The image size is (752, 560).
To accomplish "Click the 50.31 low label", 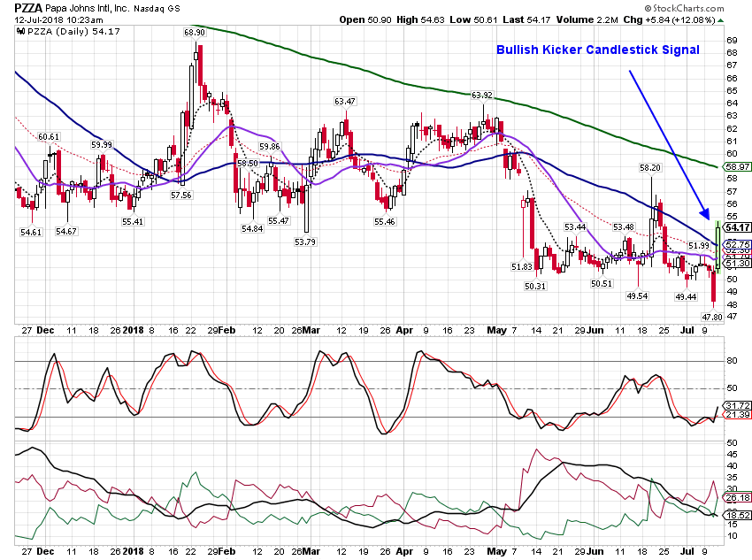I will coord(535,287).
